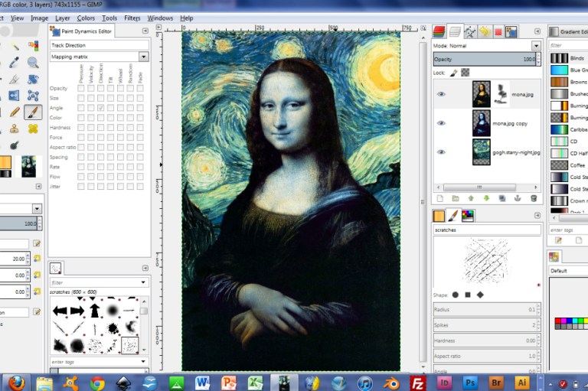Select the Paintbrush tool in toolbox
This screenshot has height=391, width=588.
coord(33,112)
